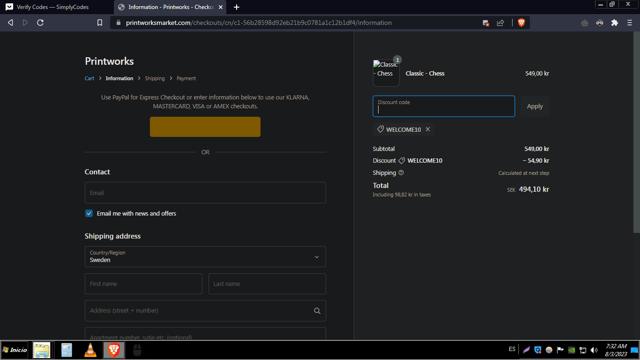Click the discount amount − 54,90 kr
The width and height of the screenshot is (640, 360).
tap(536, 161)
